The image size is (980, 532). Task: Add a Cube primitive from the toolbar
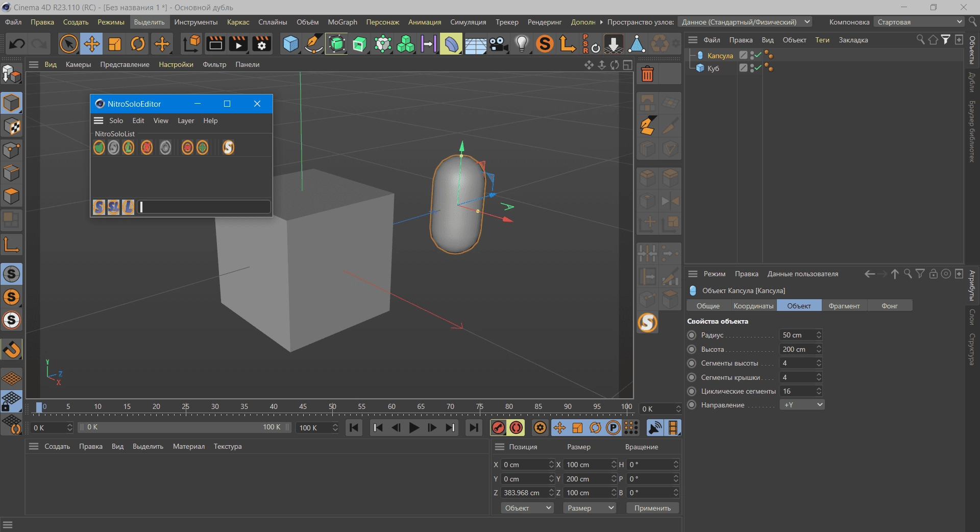click(290, 44)
